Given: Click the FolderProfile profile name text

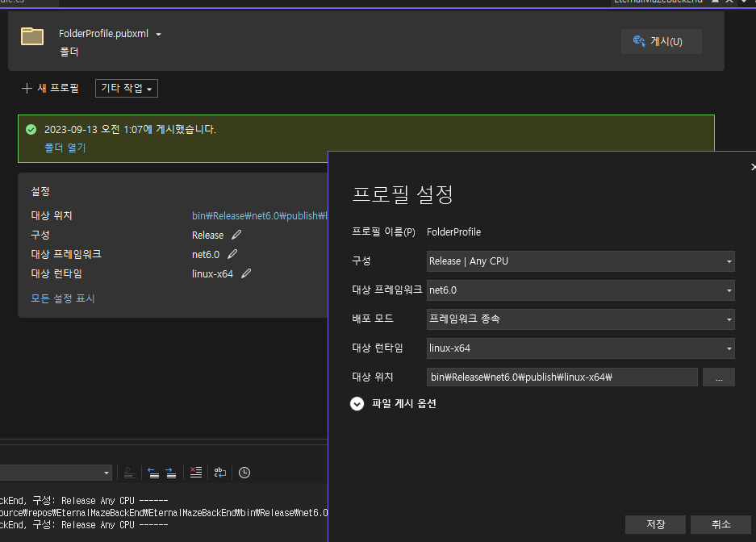Looking at the screenshot, I should tap(453, 231).
